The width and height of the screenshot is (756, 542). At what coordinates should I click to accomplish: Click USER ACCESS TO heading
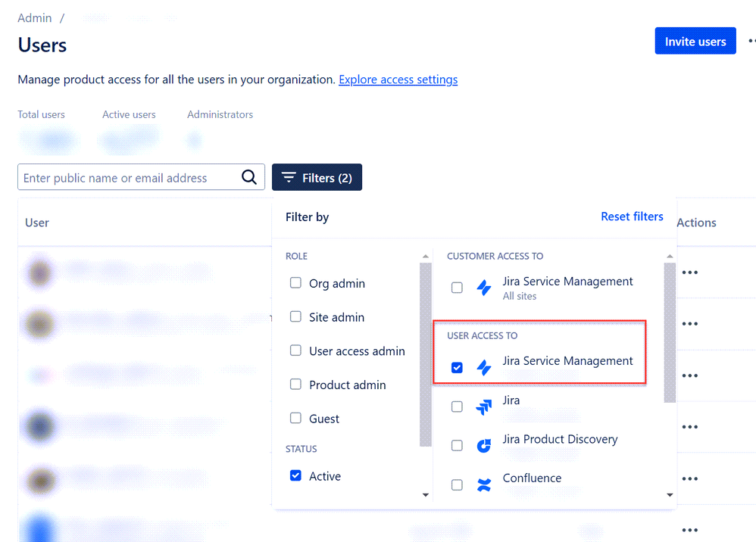pyautogui.click(x=482, y=336)
